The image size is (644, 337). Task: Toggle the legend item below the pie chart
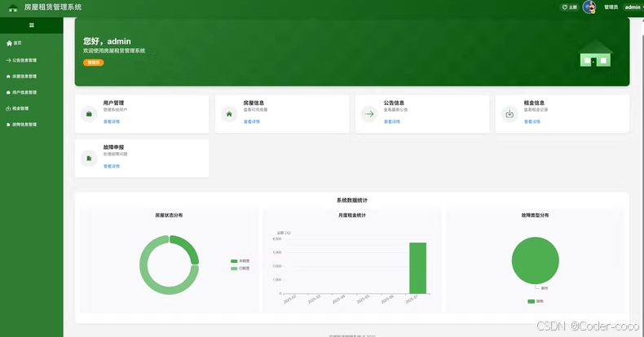click(535, 301)
